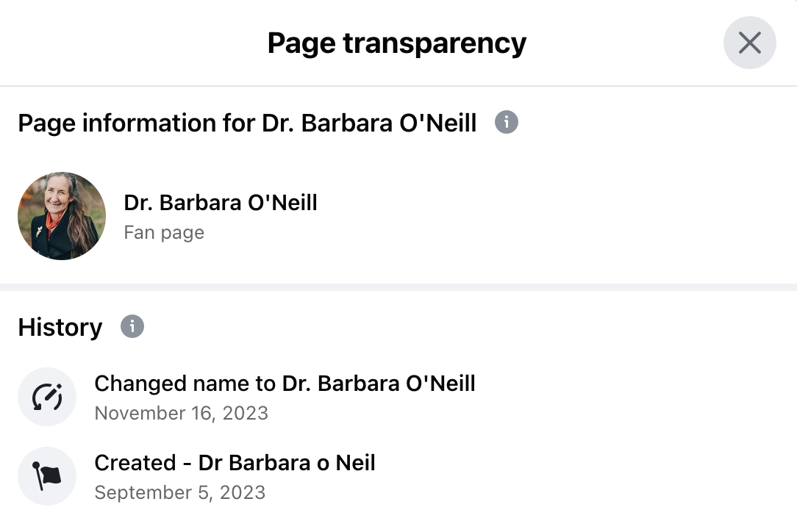
Task: Click the September 5, 2023 date
Action: [180, 492]
